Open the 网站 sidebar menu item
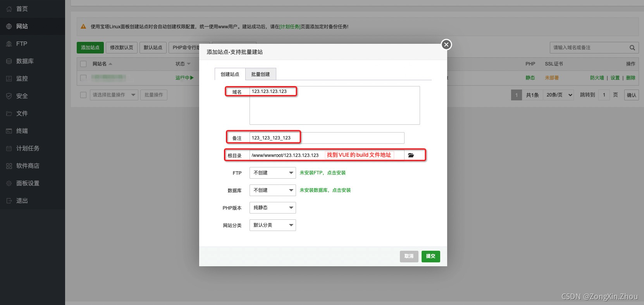This screenshot has width=644, height=305. [33, 26]
